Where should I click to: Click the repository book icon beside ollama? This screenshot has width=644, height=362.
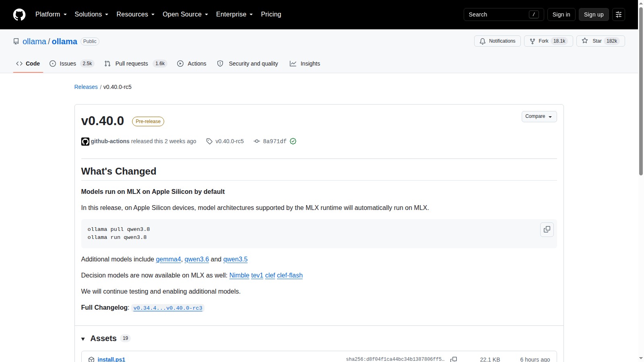pyautogui.click(x=16, y=41)
